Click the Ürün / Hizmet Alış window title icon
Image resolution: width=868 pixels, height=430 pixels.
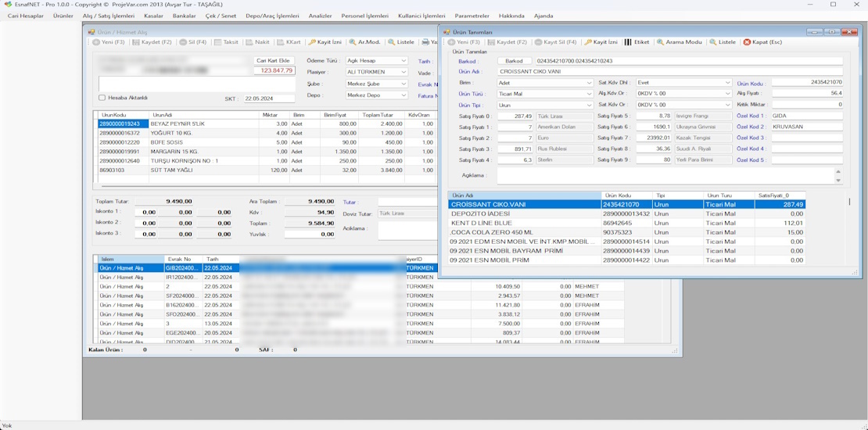(x=91, y=33)
